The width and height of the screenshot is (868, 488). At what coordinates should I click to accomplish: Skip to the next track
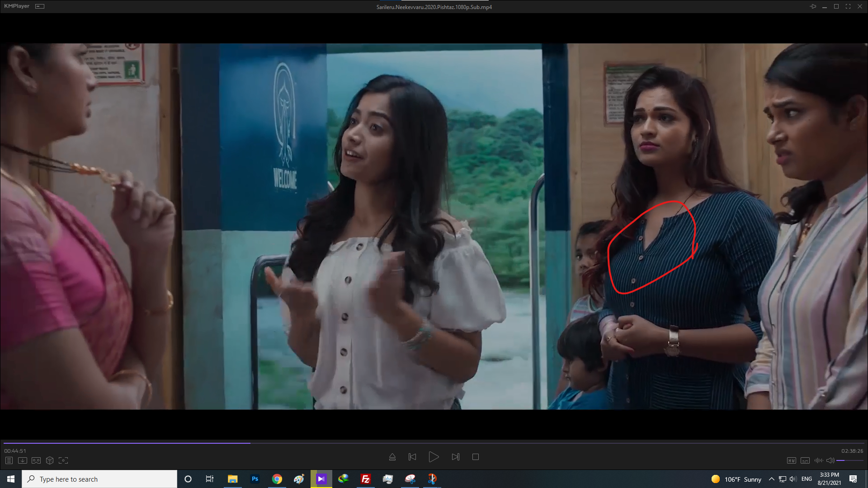tap(455, 457)
